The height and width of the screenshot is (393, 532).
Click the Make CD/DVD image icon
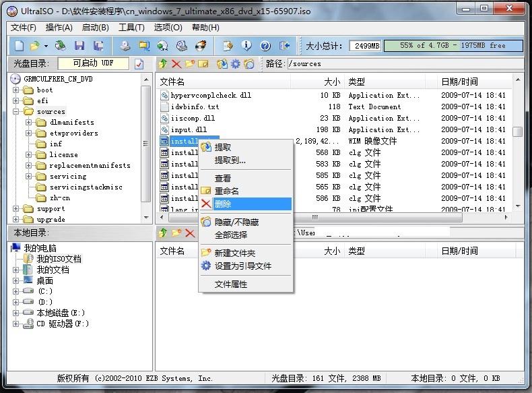tap(125, 46)
